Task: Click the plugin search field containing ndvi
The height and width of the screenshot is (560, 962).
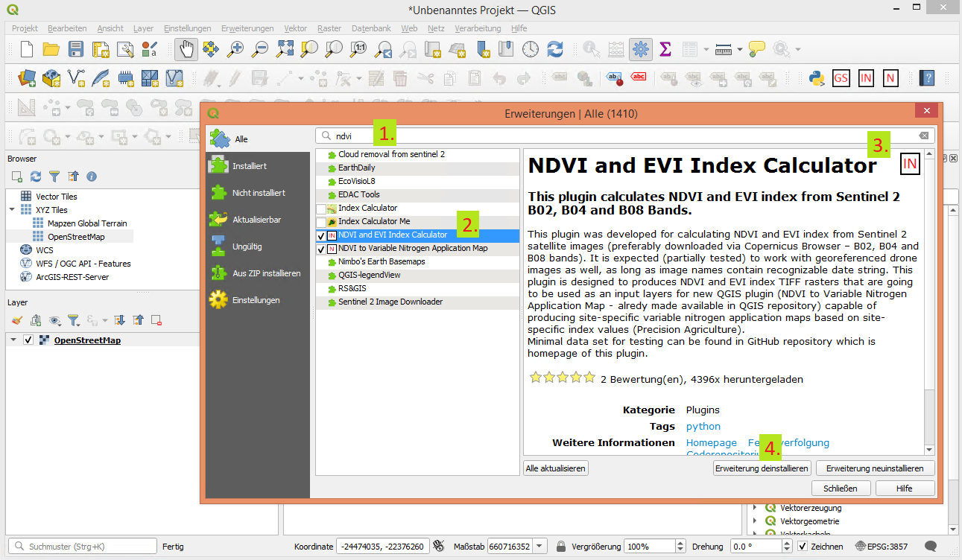Action: [624, 136]
